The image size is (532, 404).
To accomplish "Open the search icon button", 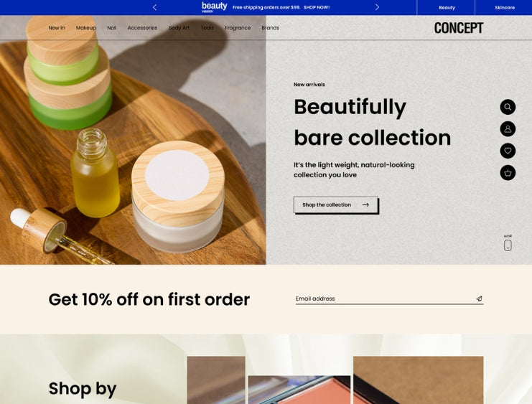I will click(x=508, y=107).
